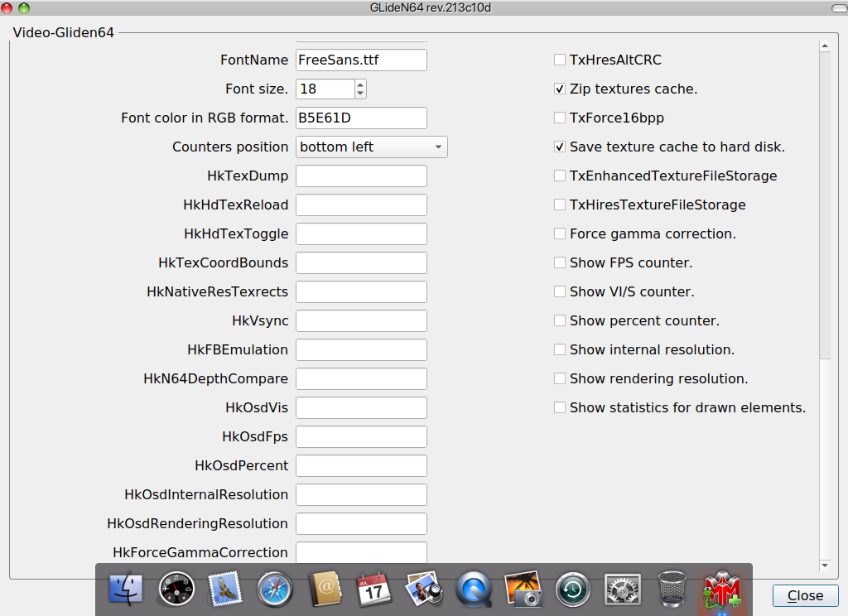Uncheck Zip textures cache option
This screenshot has width=848, height=616.
tap(561, 89)
